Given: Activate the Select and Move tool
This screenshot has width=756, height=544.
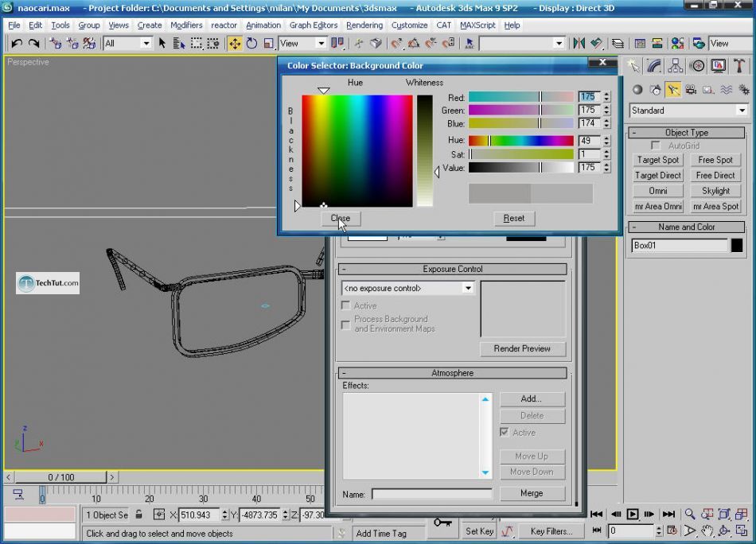Looking at the screenshot, I should 235,44.
